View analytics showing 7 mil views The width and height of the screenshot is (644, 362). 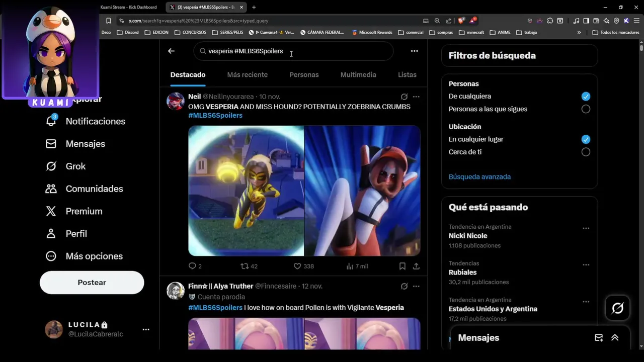pos(350,266)
